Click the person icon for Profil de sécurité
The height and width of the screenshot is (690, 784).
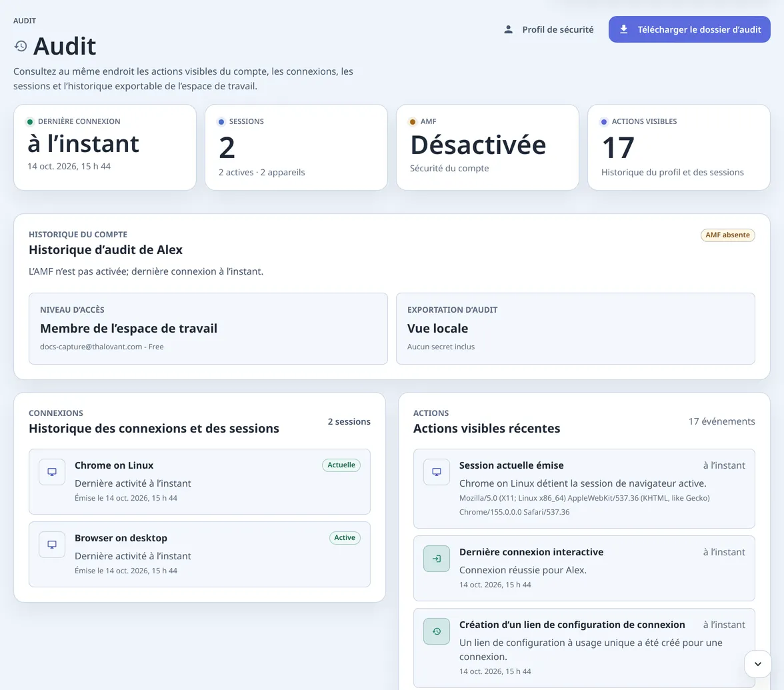click(508, 29)
